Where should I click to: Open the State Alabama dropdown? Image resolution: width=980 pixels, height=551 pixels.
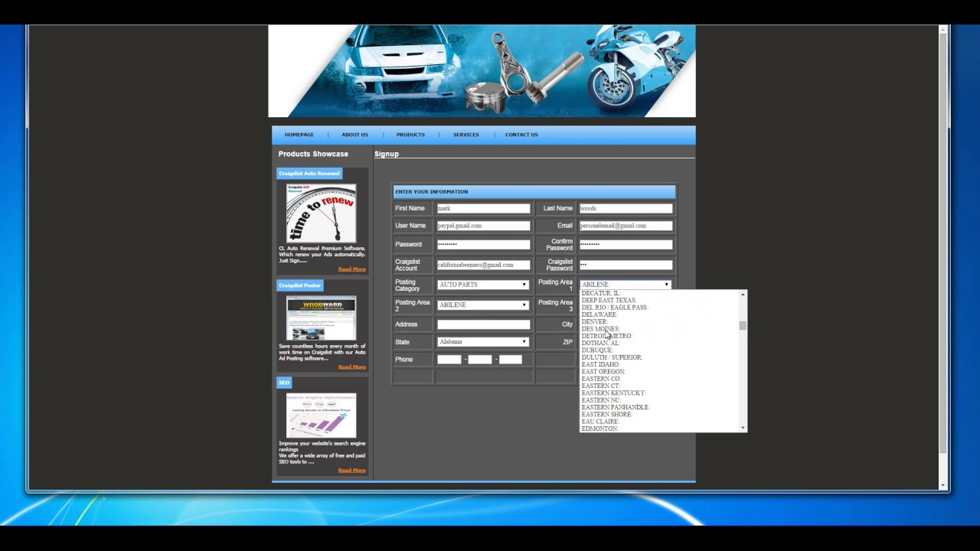click(x=483, y=341)
